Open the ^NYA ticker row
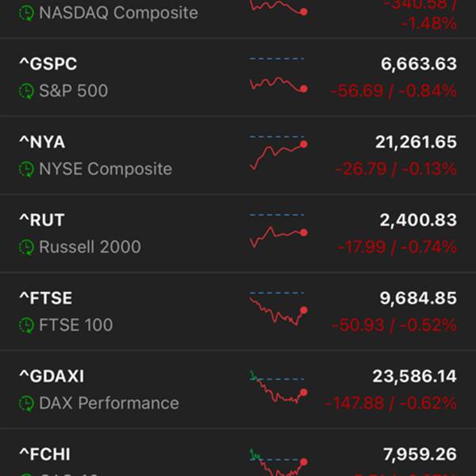476x476 pixels. click(x=42, y=142)
